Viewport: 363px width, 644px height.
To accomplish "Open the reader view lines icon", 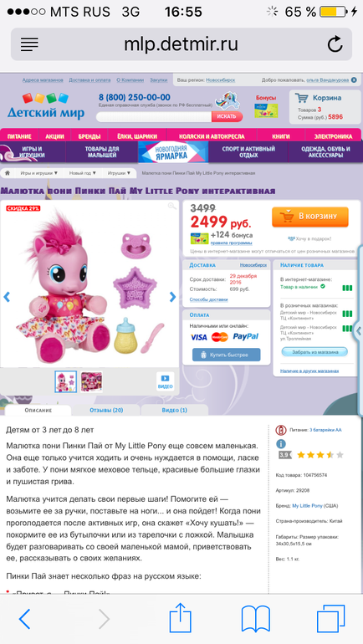I will tap(29, 44).
